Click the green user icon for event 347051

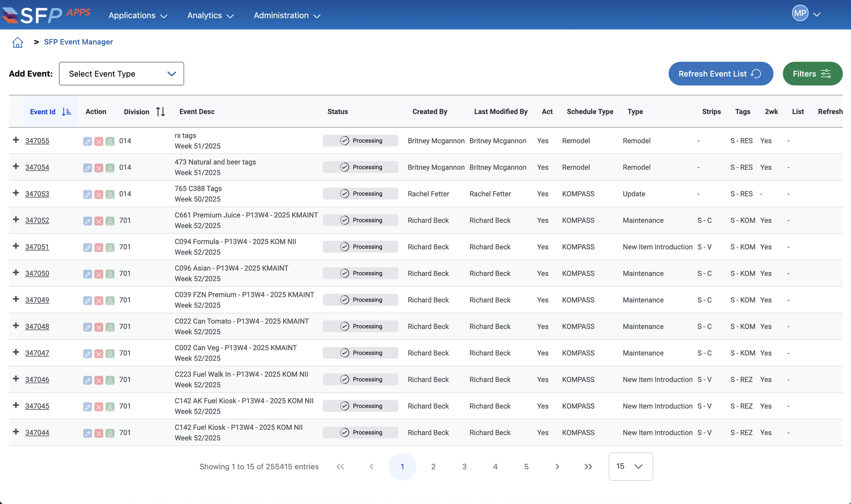[x=110, y=248]
